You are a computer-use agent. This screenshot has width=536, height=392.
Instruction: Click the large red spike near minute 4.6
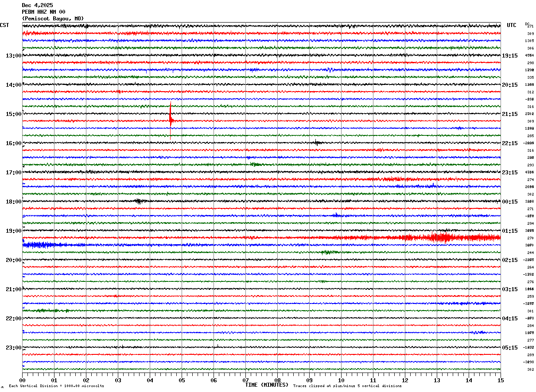(x=171, y=119)
